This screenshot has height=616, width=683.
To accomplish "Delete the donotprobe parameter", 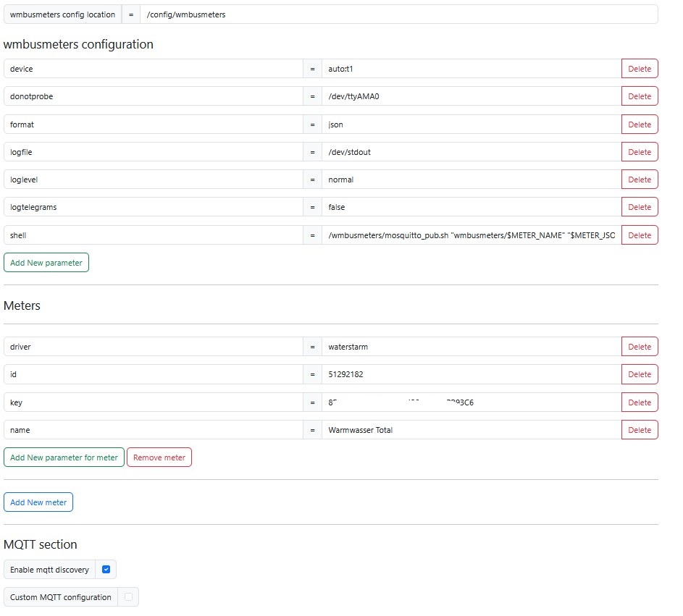I will click(x=639, y=96).
